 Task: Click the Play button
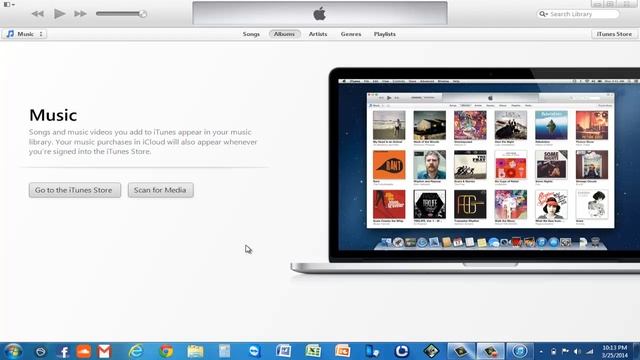[x=60, y=14]
